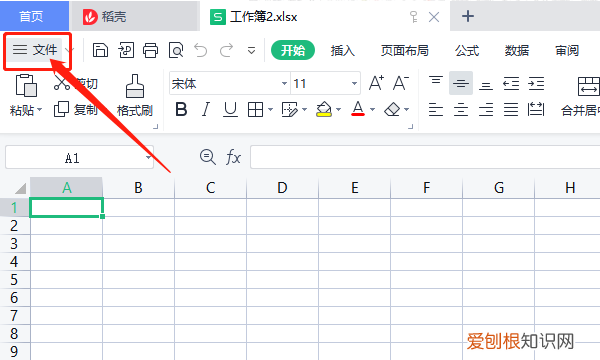
Task: Click the cell style draw-border icon
Action: click(x=290, y=110)
